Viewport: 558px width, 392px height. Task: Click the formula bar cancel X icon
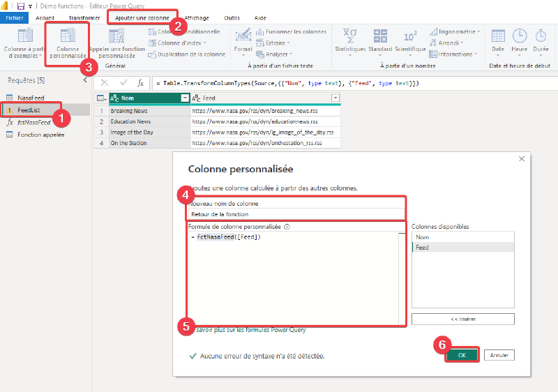click(104, 83)
